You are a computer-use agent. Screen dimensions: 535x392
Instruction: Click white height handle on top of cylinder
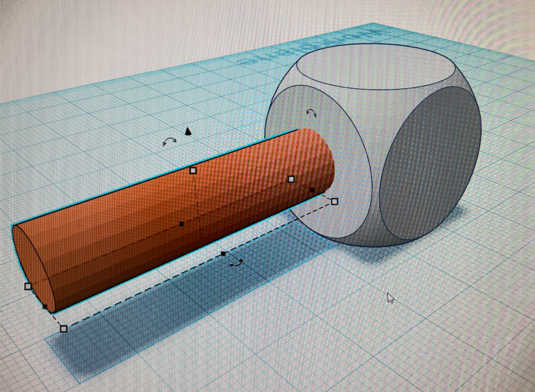coord(193,171)
